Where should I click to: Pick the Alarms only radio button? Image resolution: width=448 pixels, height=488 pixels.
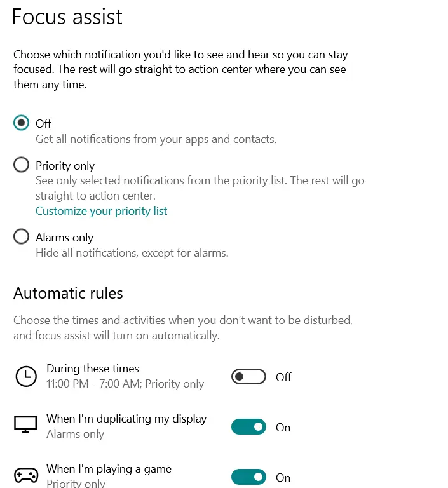(x=22, y=237)
